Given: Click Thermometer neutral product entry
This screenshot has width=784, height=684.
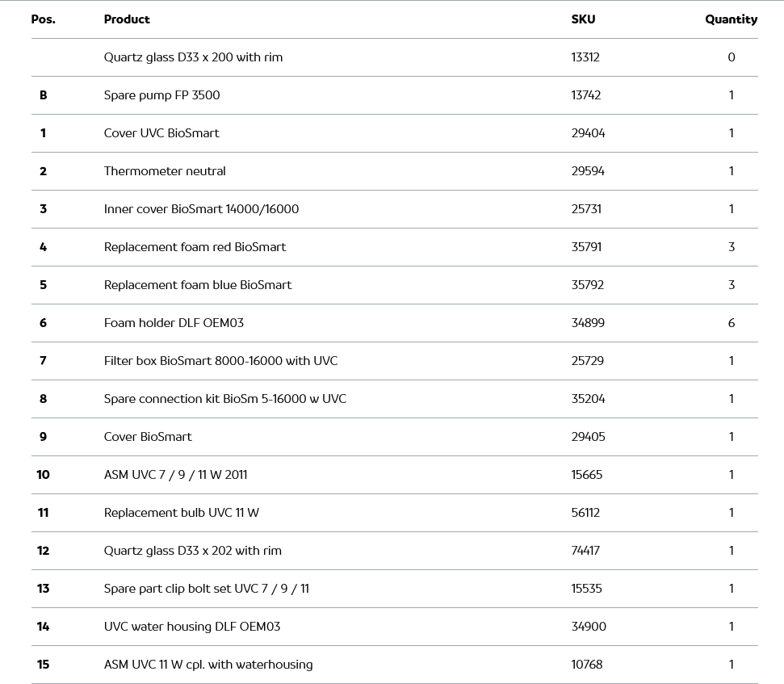Looking at the screenshot, I should [x=165, y=171].
